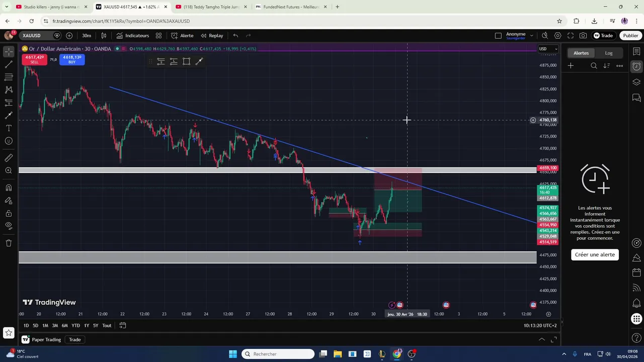Open quick search lightning icon
Screen dimensions: 644x362
tap(545, 36)
